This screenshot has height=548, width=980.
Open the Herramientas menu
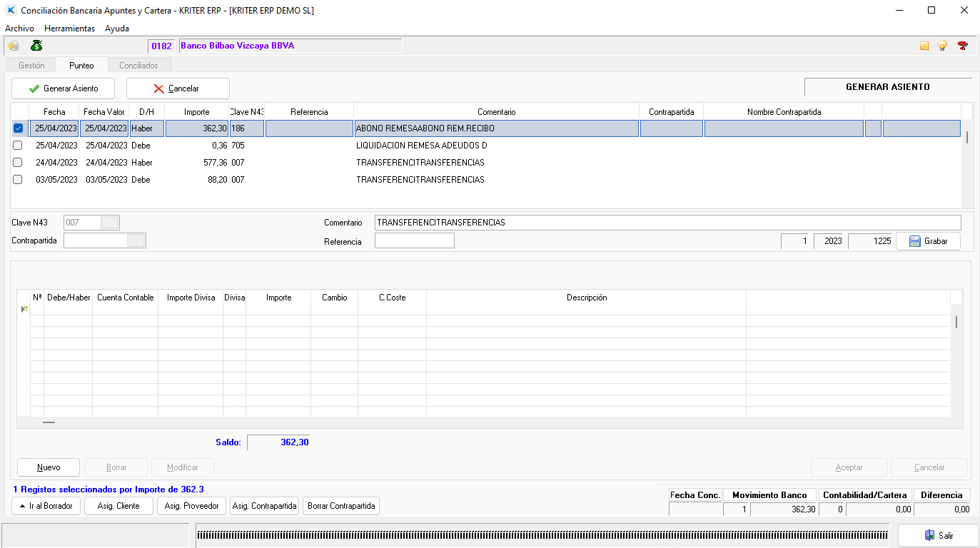coord(69,29)
